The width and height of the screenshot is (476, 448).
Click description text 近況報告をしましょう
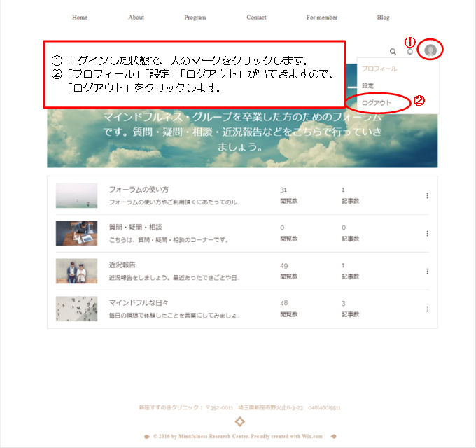[174, 278]
